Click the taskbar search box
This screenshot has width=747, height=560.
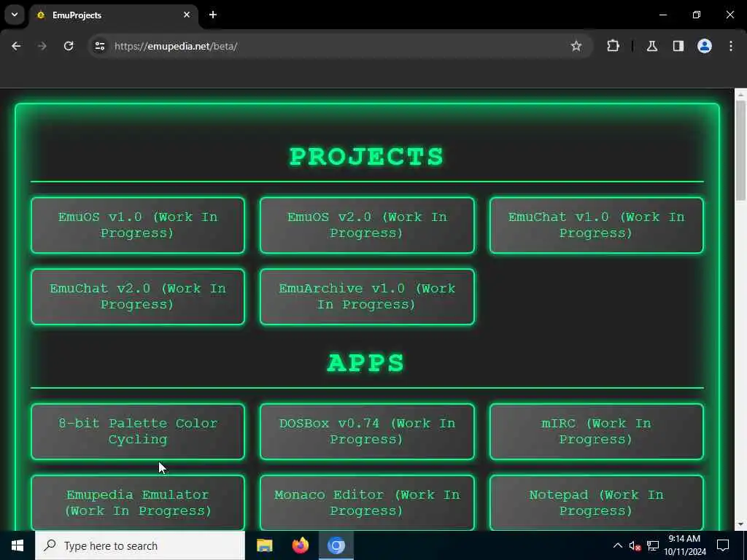[140, 545]
